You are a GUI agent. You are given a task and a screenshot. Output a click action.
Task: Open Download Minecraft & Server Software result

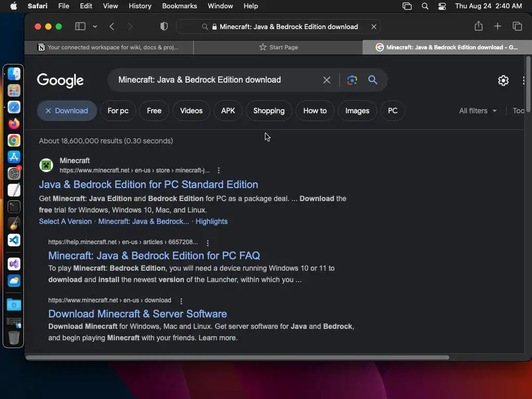(137, 313)
